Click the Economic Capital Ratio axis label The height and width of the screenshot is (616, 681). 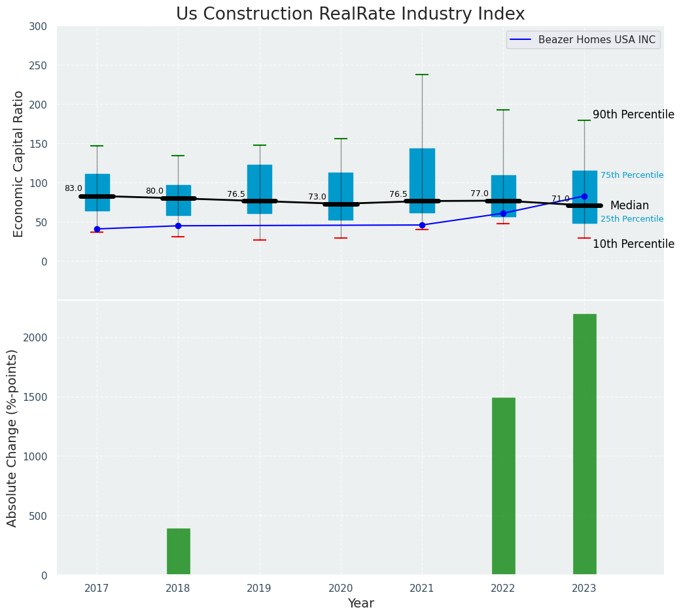click(19, 163)
